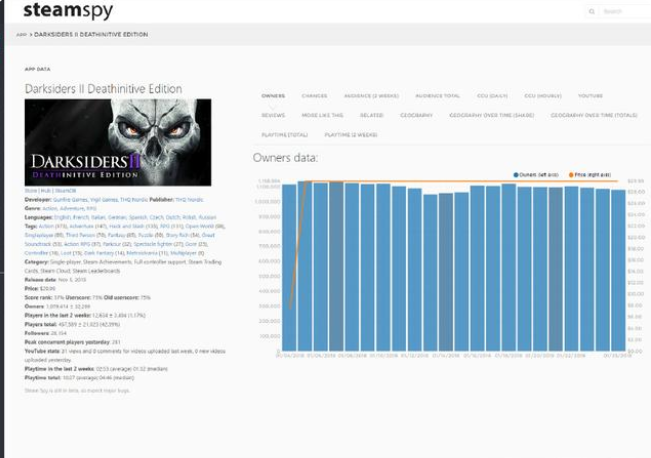Click the Vigil Games developer link
This screenshot has width=651, height=458.
(104, 200)
